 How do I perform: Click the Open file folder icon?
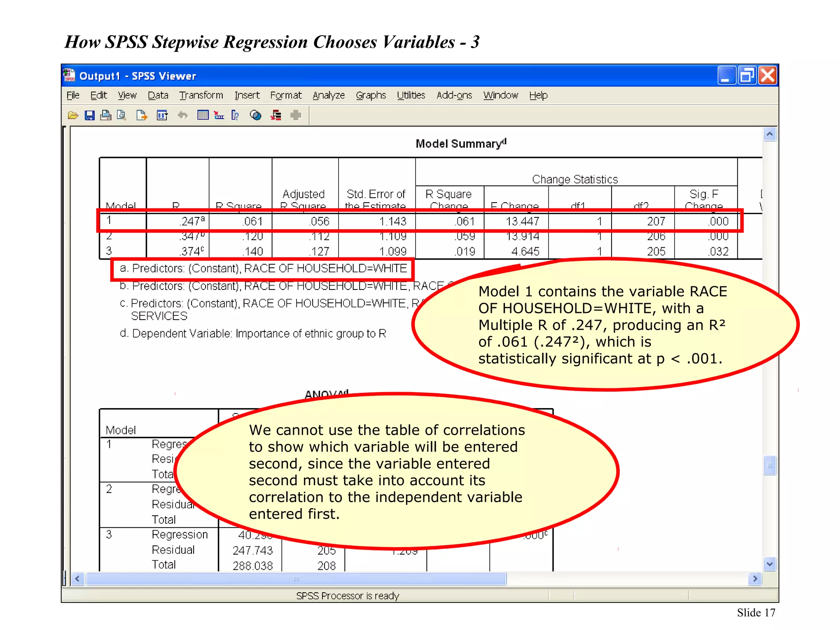tap(73, 116)
